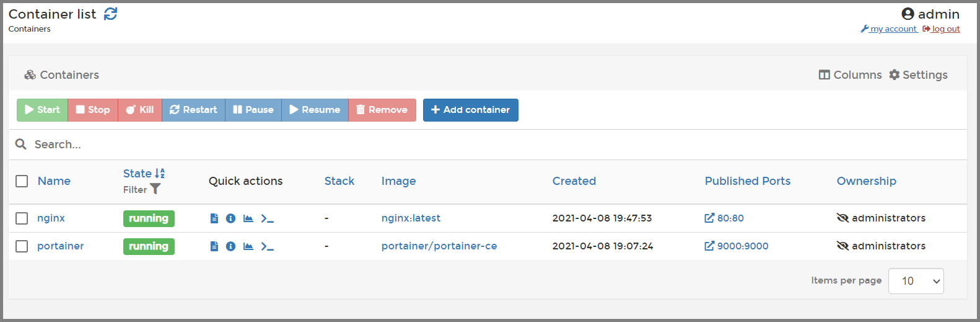Click the Containers breadcrumb text
The height and width of the screenshot is (322, 980).
click(29, 29)
